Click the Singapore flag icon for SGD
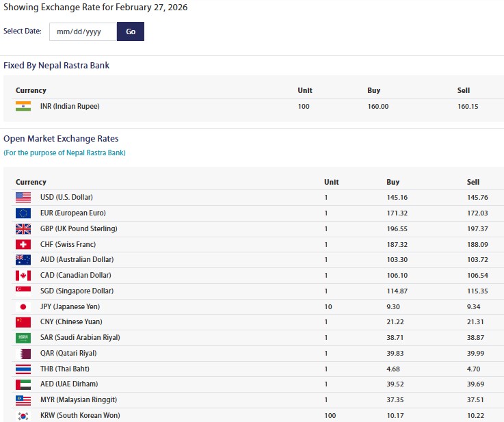 coord(23,291)
